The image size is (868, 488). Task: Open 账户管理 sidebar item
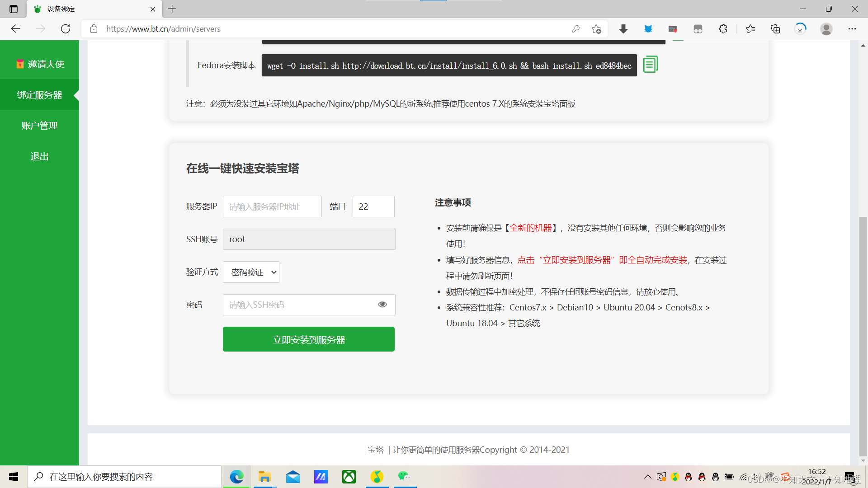coord(40,126)
